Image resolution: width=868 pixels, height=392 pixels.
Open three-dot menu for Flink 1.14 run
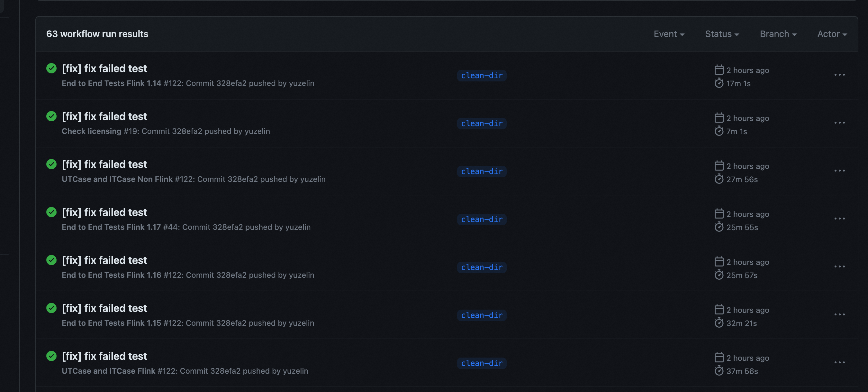coord(839,75)
